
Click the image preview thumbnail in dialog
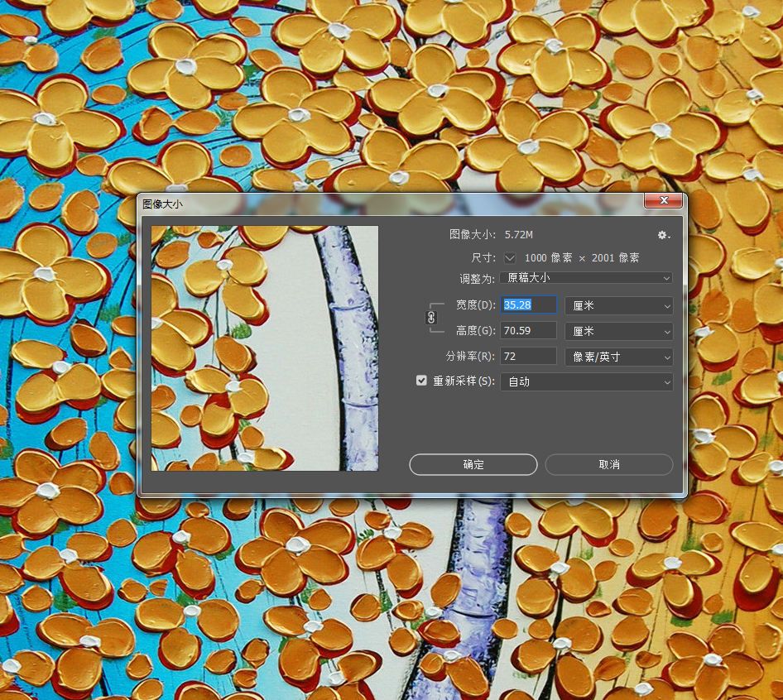pyautogui.click(x=265, y=348)
